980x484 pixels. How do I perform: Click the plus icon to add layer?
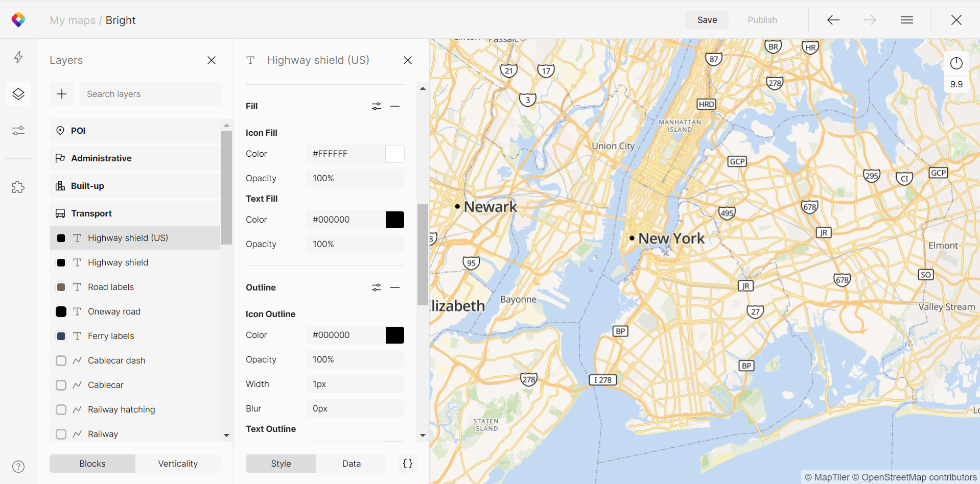(62, 94)
